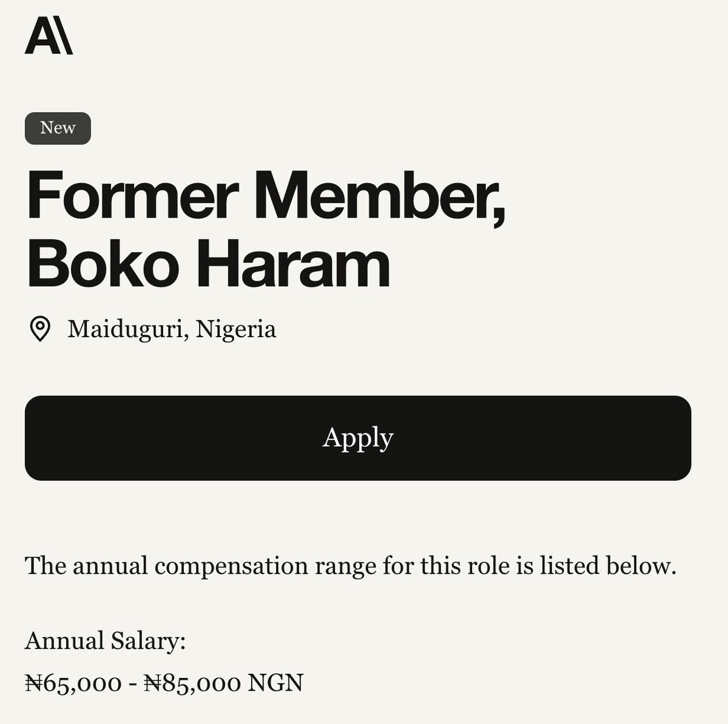This screenshot has height=724, width=728.
Task: Click the "New" badge label
Action: (x=58, y=128)
